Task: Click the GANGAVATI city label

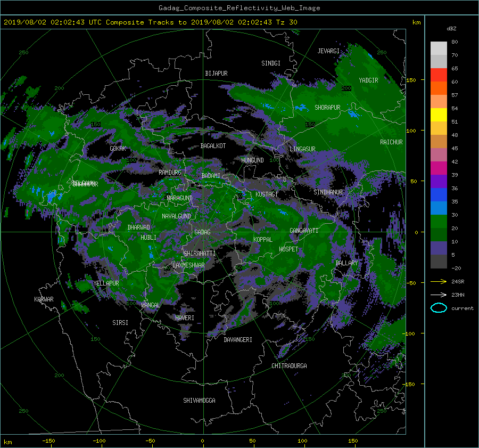Action: 304,231
